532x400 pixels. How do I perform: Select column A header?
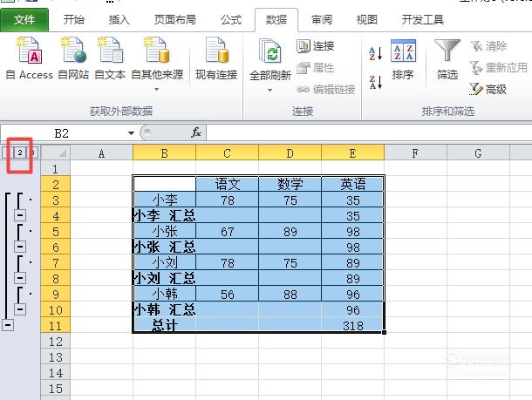coord(101,153)
